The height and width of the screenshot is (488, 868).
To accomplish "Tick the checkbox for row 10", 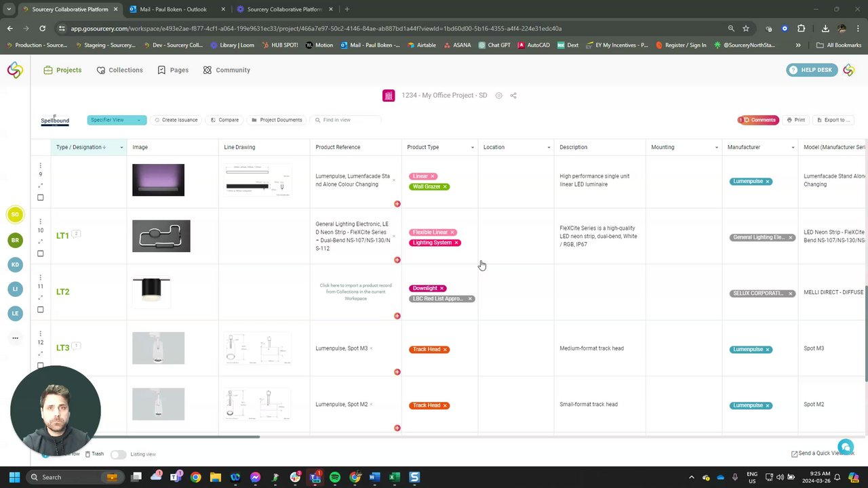I will click(x=40, y=253).
